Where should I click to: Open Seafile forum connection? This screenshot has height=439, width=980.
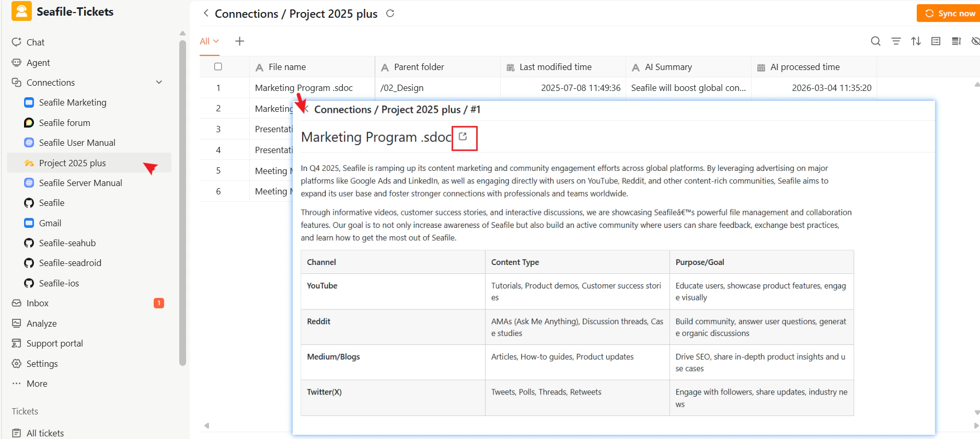click(x=64, y=123)
